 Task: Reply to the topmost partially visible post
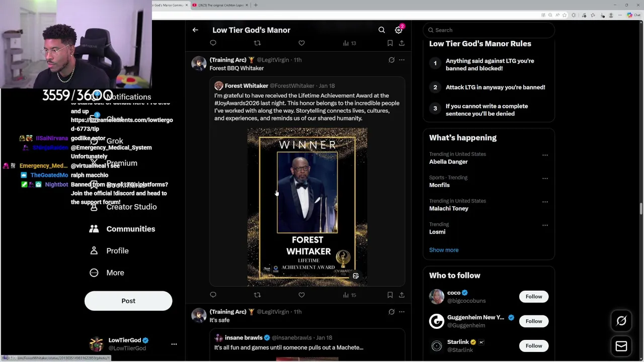click(213, 43)
